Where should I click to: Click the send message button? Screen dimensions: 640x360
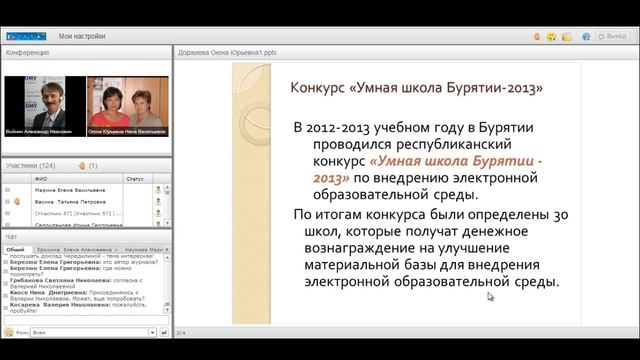164,333
